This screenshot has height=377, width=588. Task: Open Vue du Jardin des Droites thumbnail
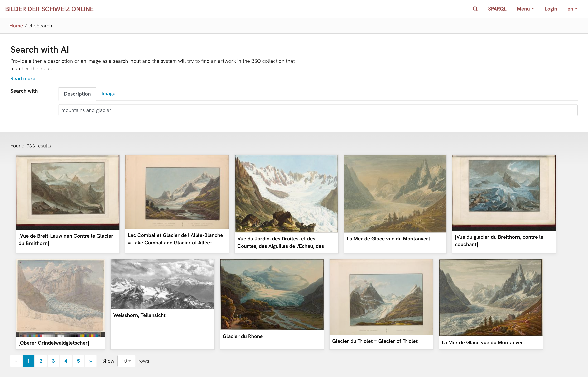click(x=286, y=193)
